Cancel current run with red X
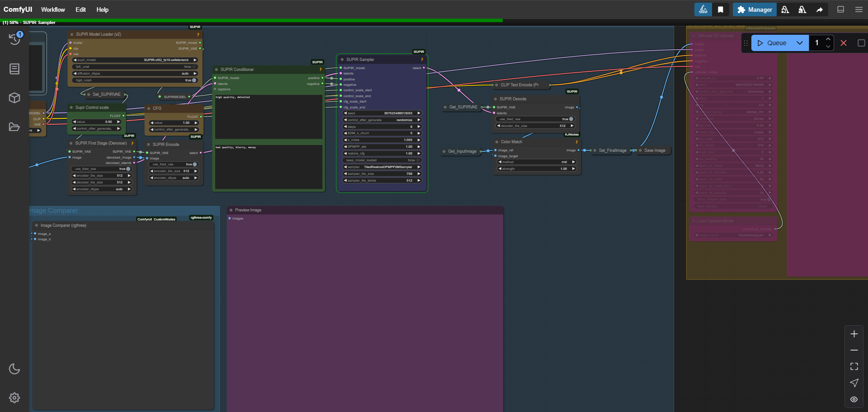Viewport: 868px width, 412px height. [x=844, y=43]
